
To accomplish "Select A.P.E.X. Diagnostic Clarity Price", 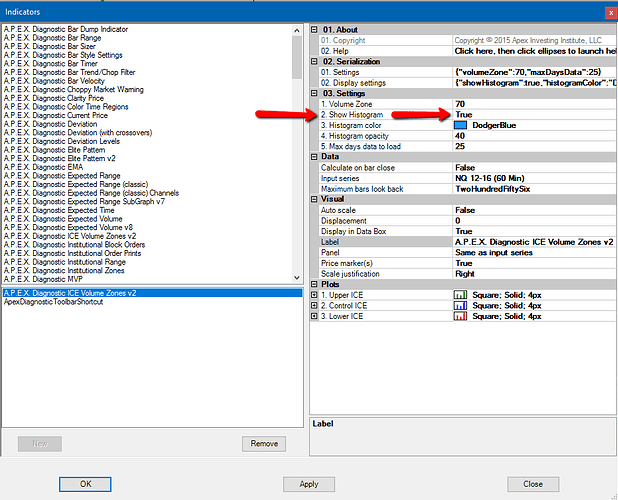I will coord(54,98).
